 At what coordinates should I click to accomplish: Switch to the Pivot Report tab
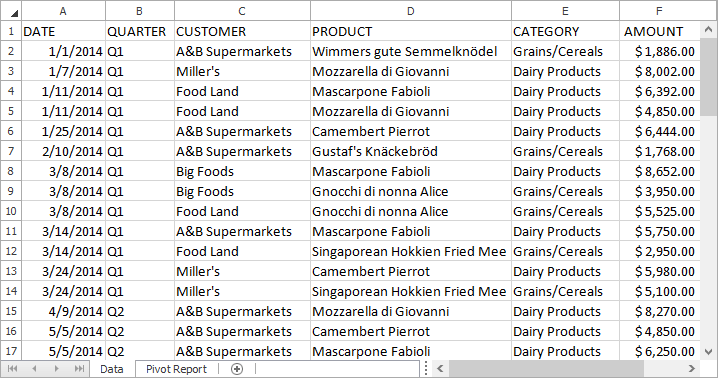[x=176, y=369]
